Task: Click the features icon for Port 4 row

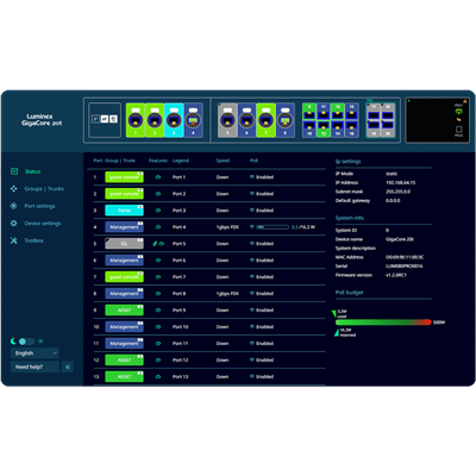Action: point(158,227)
